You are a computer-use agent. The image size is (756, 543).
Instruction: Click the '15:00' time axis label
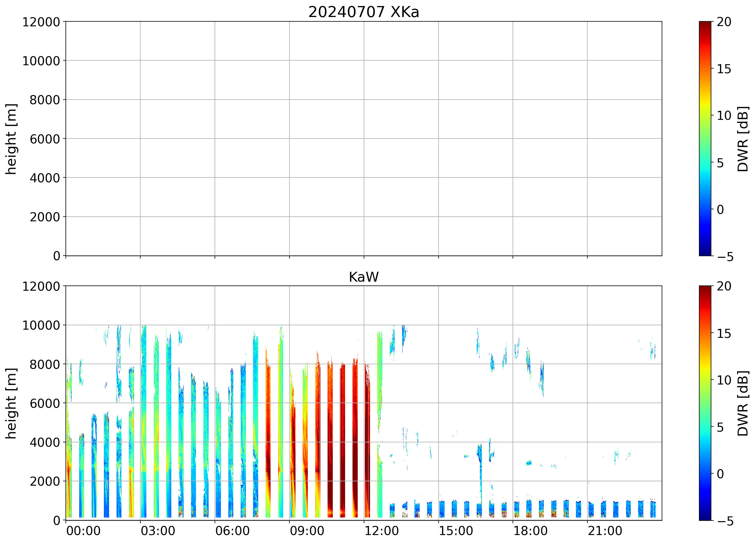click(x=456, y=531)
